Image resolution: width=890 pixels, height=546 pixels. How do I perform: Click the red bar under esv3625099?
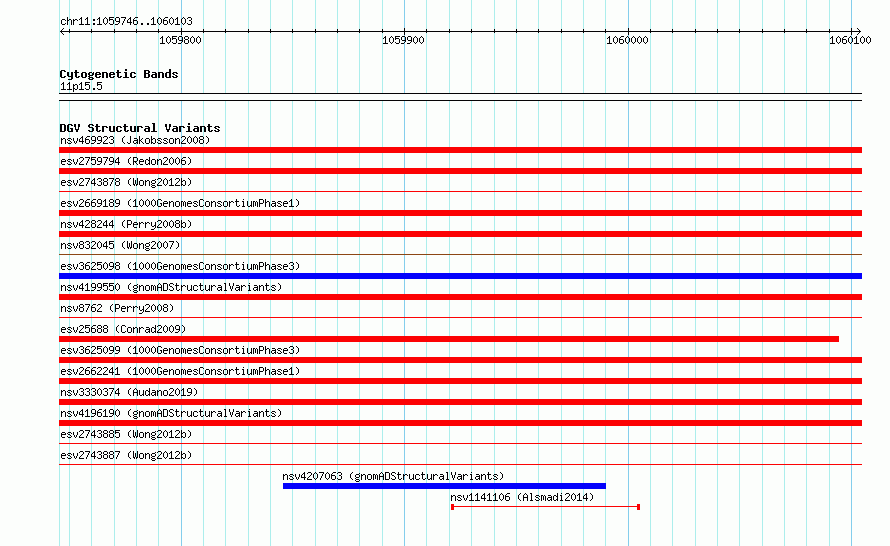[460, 360]
